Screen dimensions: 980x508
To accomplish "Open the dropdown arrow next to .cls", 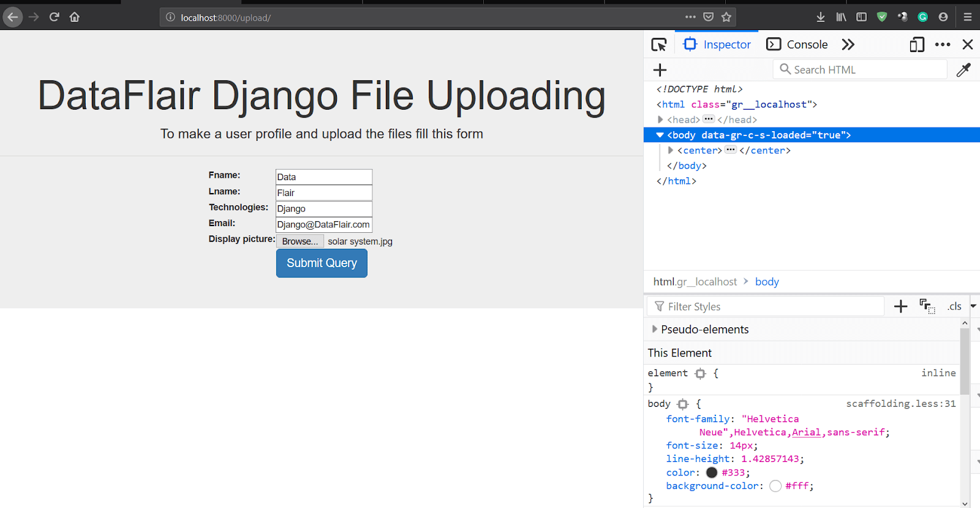I will tap(973, 306).
